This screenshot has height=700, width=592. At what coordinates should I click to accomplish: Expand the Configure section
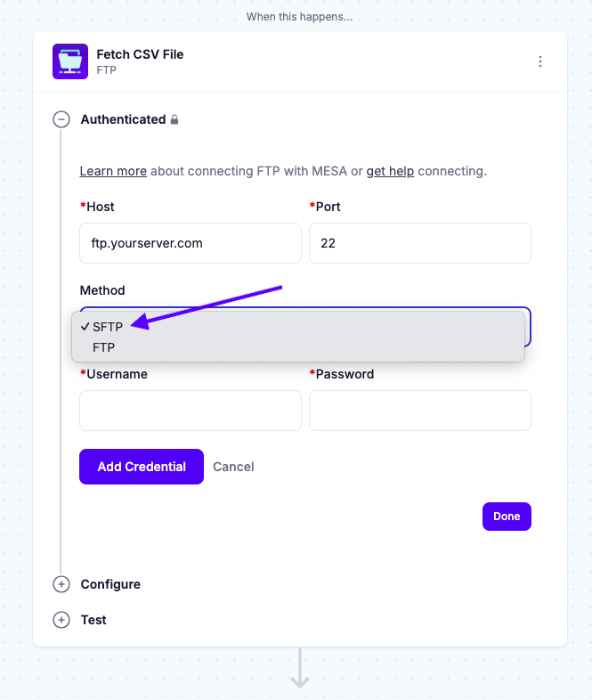click(61, 584)
